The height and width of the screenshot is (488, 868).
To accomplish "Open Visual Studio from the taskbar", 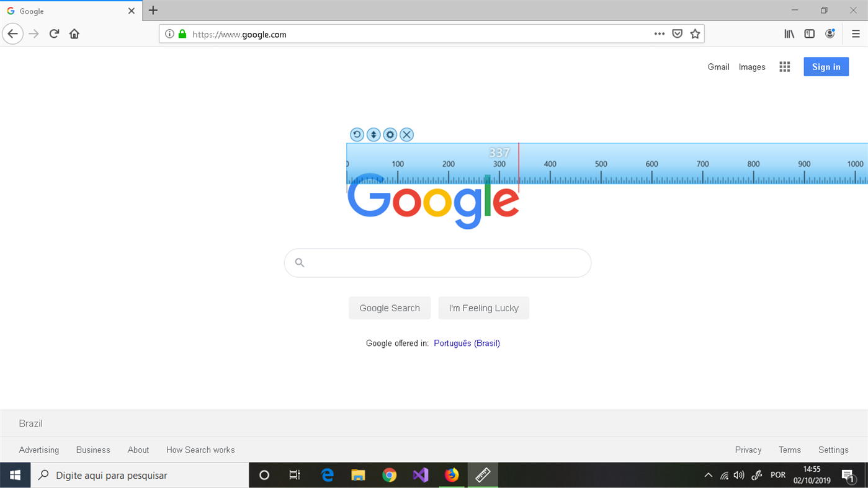I will coord(421,475).
